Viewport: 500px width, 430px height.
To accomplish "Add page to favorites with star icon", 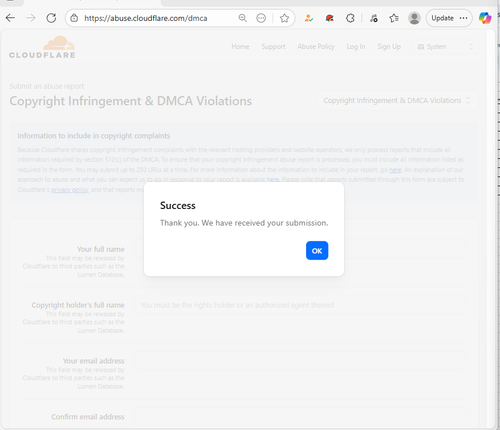I will coord(284,18).
